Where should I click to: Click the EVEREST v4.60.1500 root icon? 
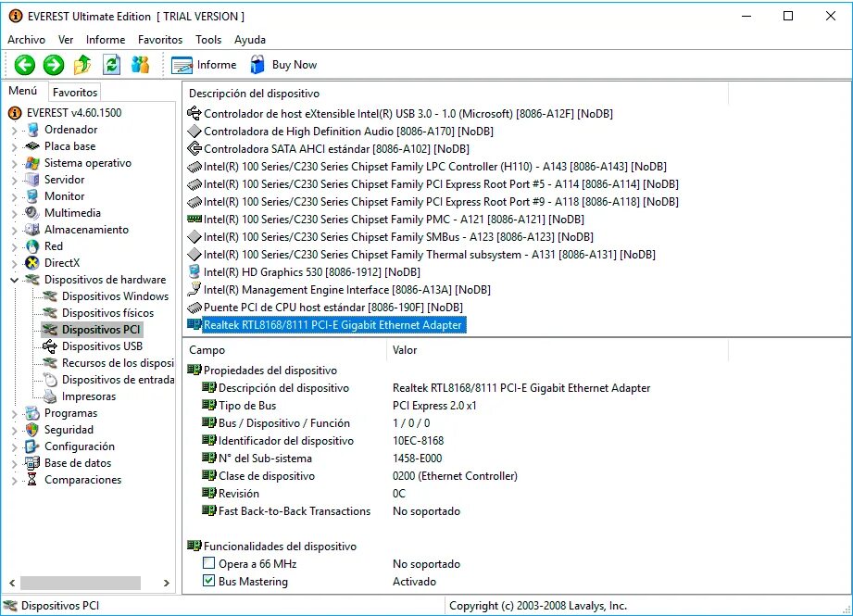15,113
